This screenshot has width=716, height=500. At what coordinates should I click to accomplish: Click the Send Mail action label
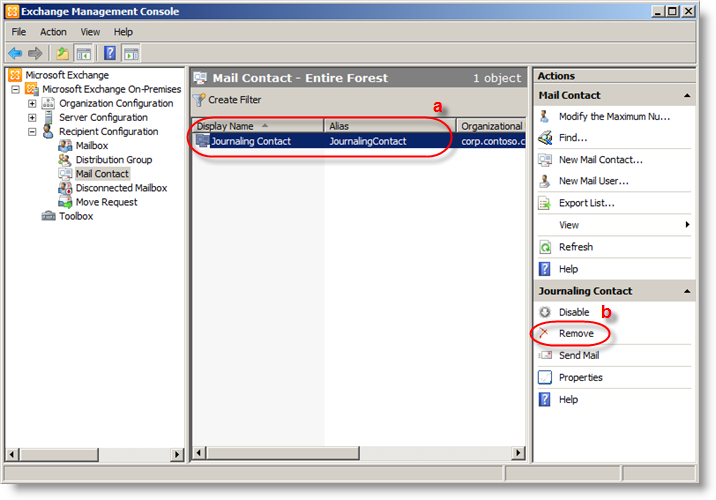[579, 355]
